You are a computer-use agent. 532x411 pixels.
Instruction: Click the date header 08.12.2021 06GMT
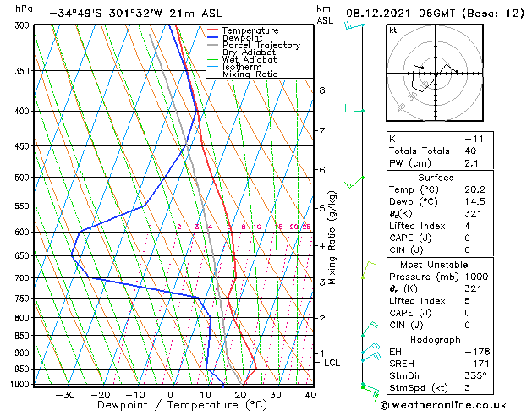pyautogui.click(x=401, y=14)
